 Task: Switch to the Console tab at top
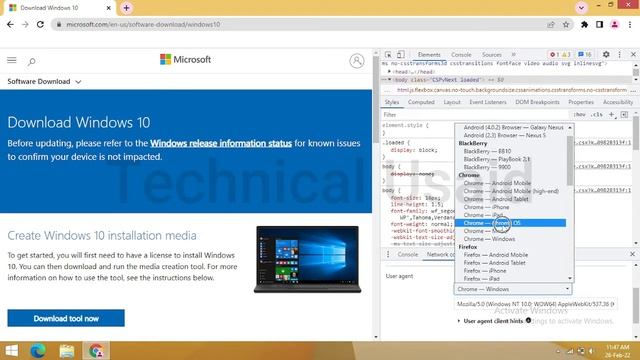(x=461, y=54)
